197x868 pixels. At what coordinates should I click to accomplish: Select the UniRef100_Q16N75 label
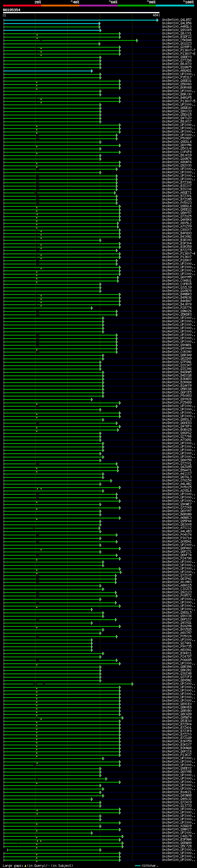click(x=176, y=67)
